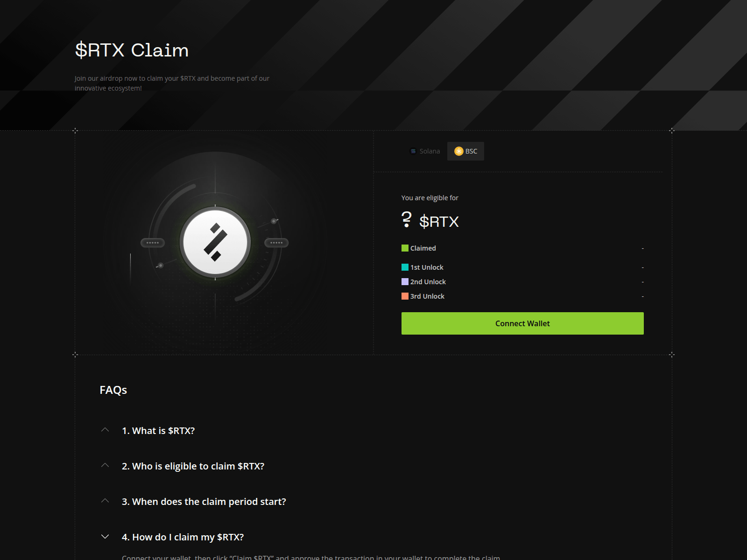
Task: Expand "Who is eligible to claim $RTX?"
Action: pyautogui.click(x=193, y=466)
